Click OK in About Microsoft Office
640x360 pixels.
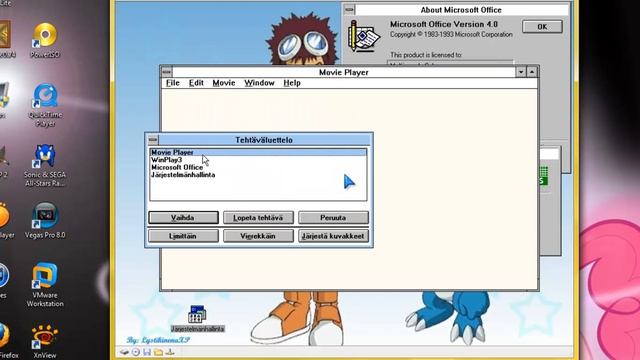pos(542,27)
